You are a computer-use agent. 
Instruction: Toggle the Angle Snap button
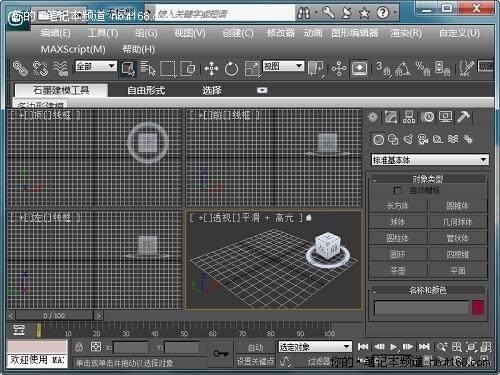(x=403, y=69)
